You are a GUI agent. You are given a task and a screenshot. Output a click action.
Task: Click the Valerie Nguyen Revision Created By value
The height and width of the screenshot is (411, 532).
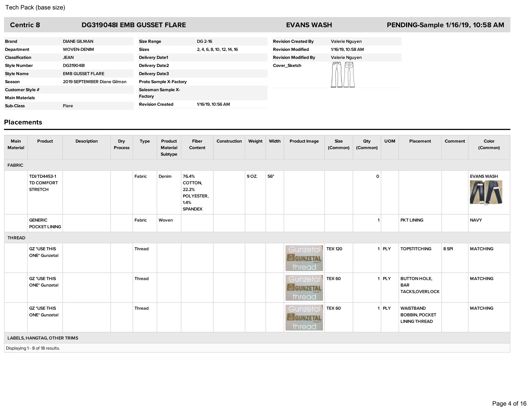pos(346,41)
